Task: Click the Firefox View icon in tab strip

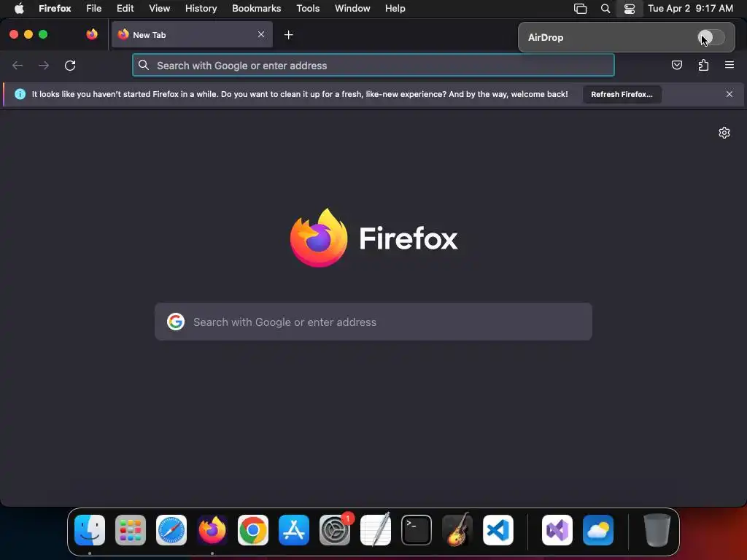Action: 92,34
